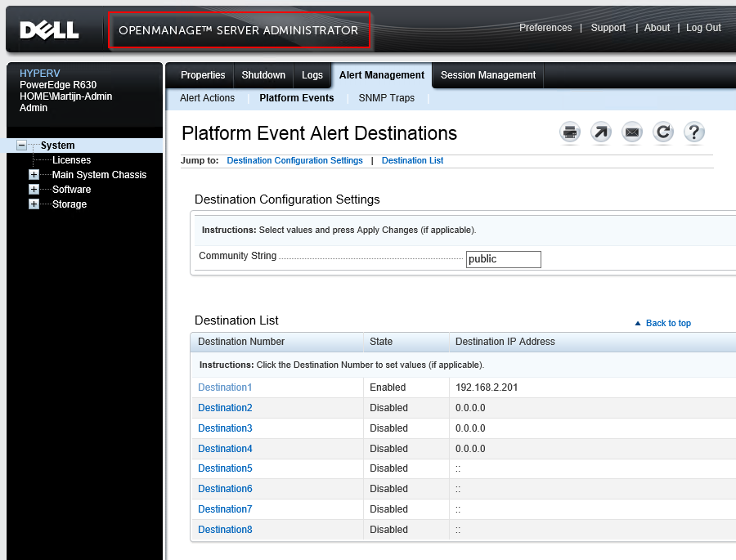The height and width of the screenshot is (560, 736).
Task: Click the Back to top link
Action: click(x=668, y=323)
